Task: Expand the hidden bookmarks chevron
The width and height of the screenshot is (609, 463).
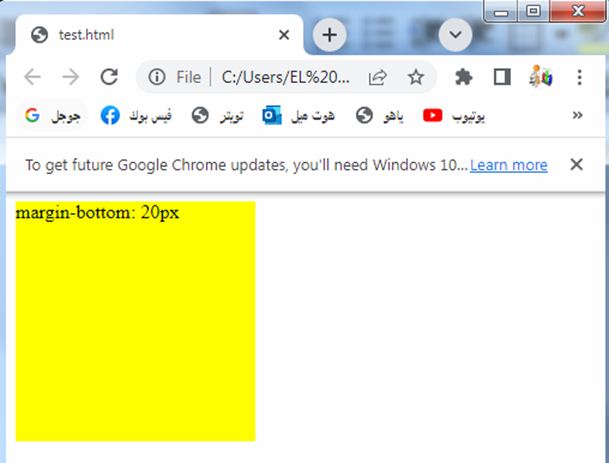Action: (x=577, y=115)
